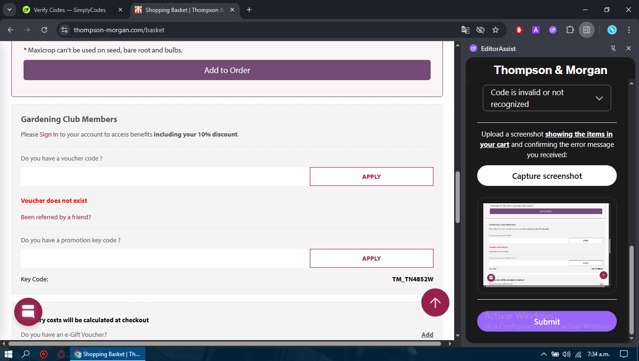The width and height of the screenshot is (639, 361).
Task: Open the extensions puzzle icon
Action: [570, 30]
